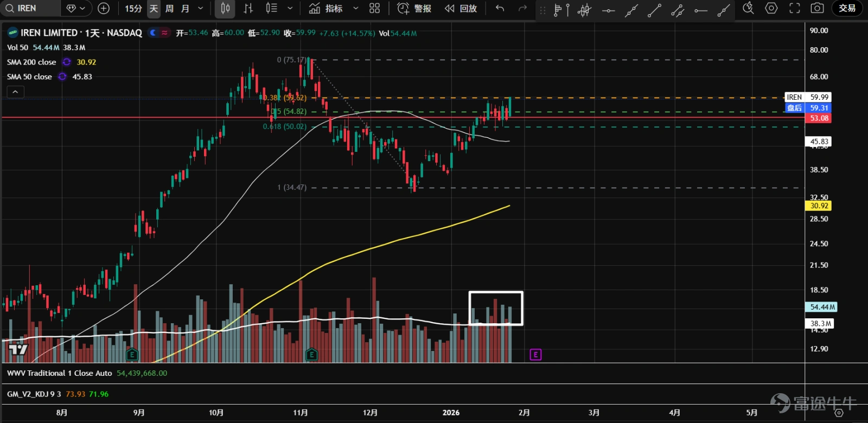Screen dimensions: 868x423
Task: Open time axis settings gear icon
Action: pyautogui.click(x=839, y=413)
